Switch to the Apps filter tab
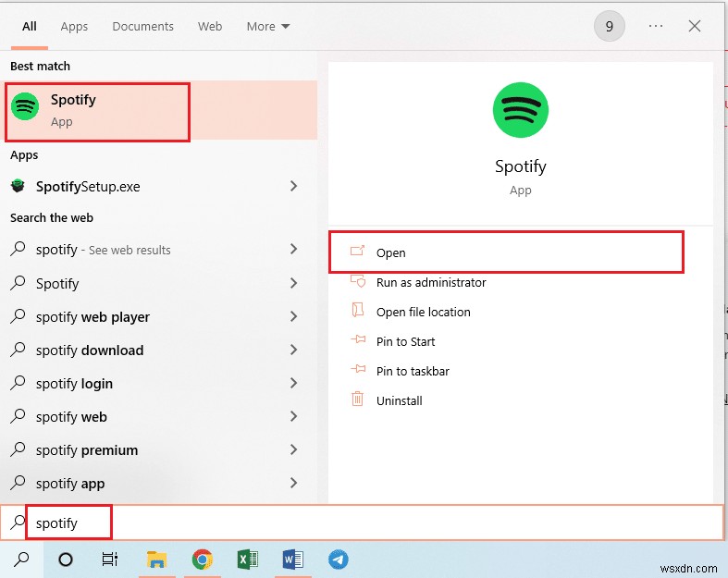The image size is (728, 578). coord(74,27)
